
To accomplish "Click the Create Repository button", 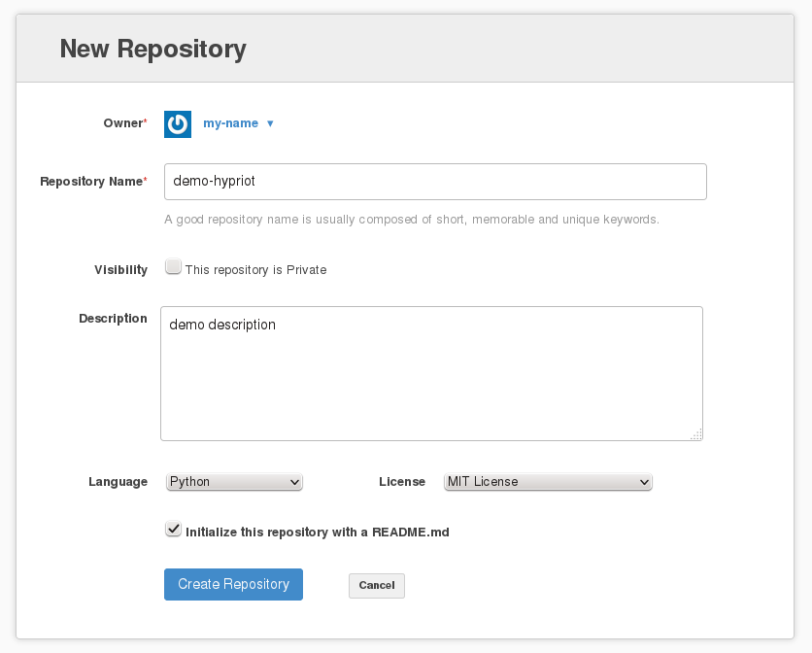I will click(233, 584).
